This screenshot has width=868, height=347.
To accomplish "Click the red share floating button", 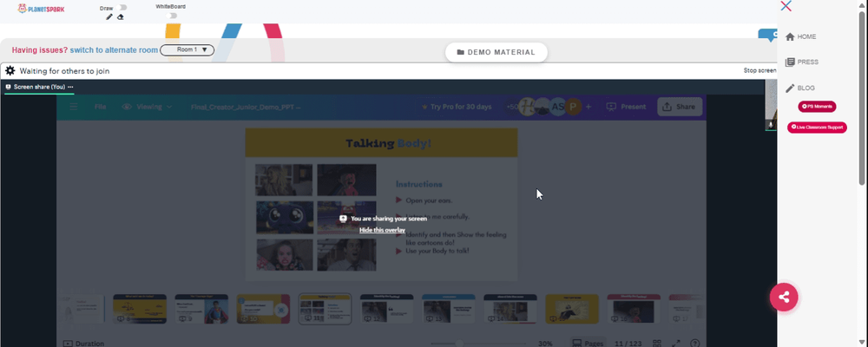I will tap(784, 298).
